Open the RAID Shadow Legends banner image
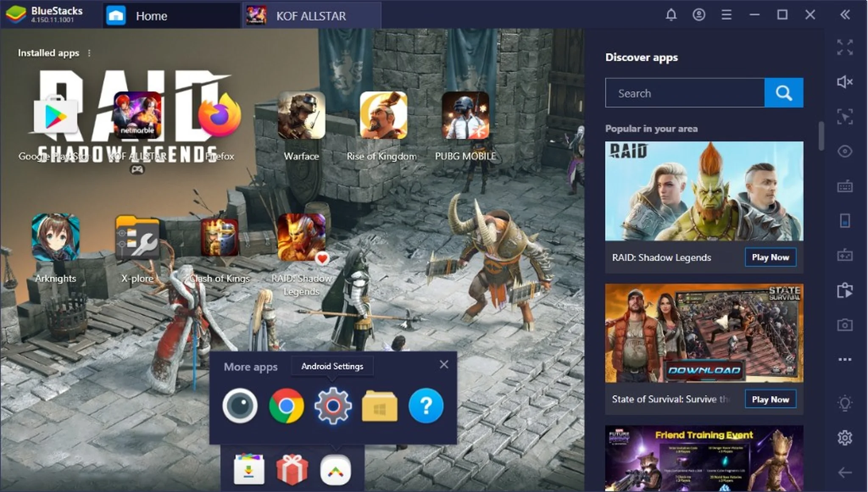Screen dimensions: 868x492 coord(704,191)
